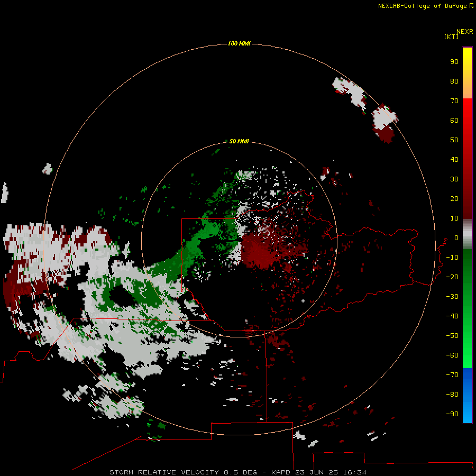This screenshot has height=476, width=476.
Task: Click the -60 value on velocity scale
Action: point(452,355)
